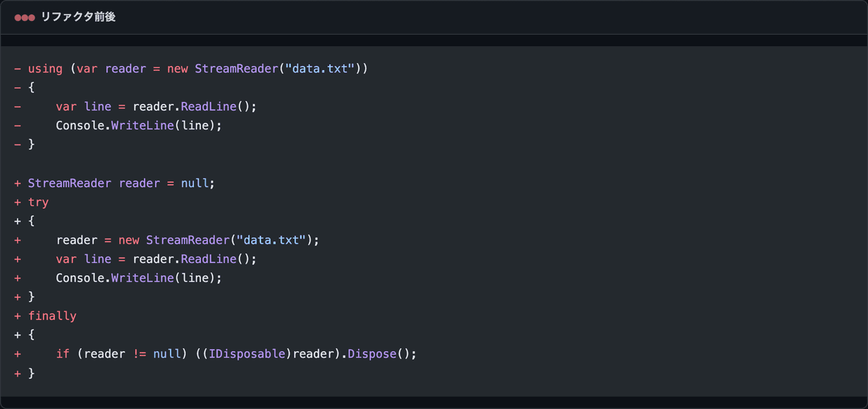868x409 pixels.
Task: Select the minus marker before the using line
Action: [x=17, y=69]
